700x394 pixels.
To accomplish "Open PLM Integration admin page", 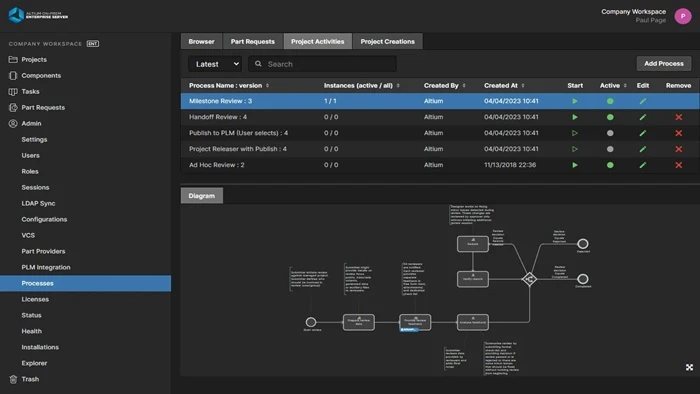I will pyautogui.click(x=46, y=267).
